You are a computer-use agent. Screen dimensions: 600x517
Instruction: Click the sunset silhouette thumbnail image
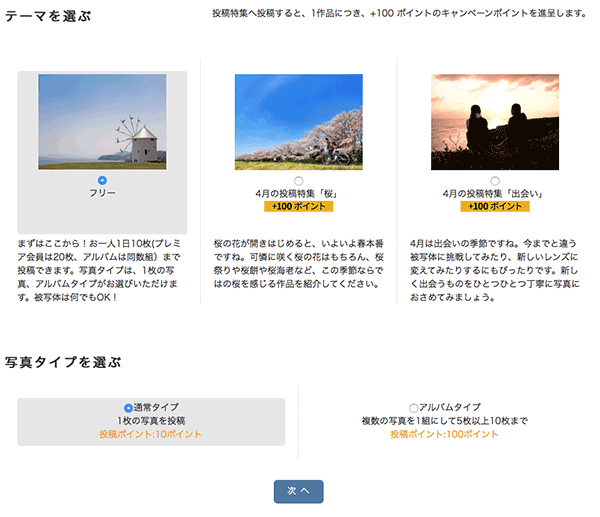pos(495,122)
